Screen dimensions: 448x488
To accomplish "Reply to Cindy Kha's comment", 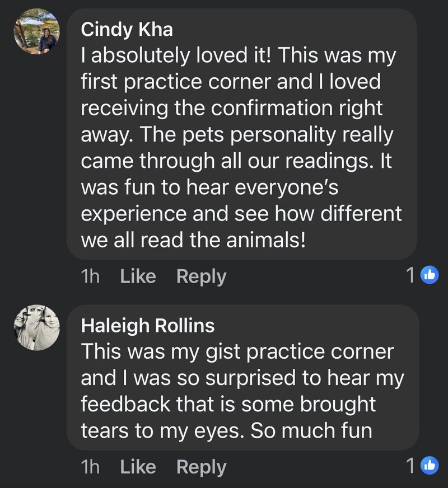I will tap(201, 276).
